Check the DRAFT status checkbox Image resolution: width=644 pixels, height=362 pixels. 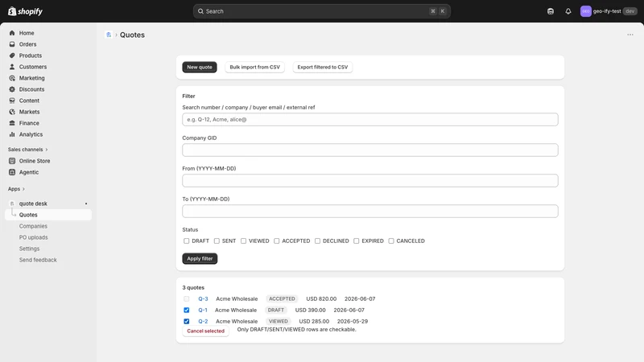coord(187,241)
